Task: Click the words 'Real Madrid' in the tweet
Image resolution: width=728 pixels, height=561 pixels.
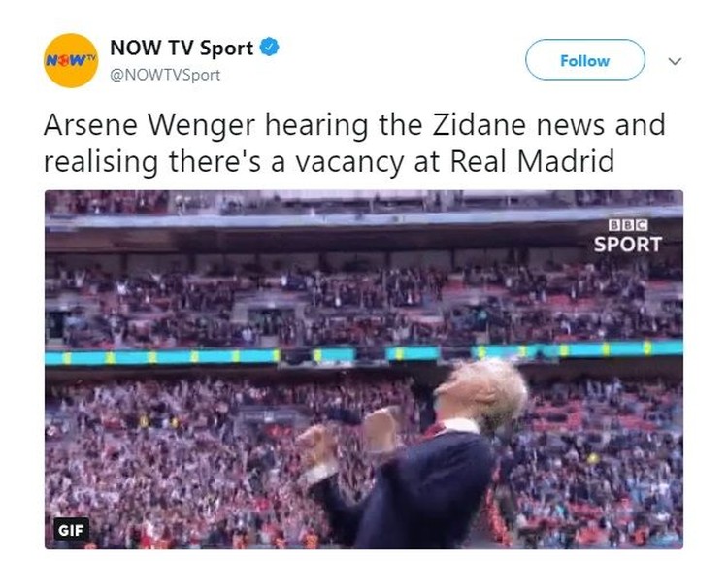Action: coord(532,162)
